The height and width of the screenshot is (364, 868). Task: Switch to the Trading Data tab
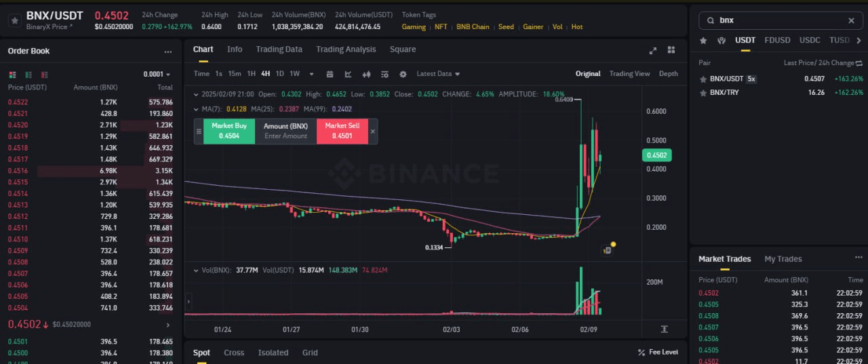tap(279, 49)
